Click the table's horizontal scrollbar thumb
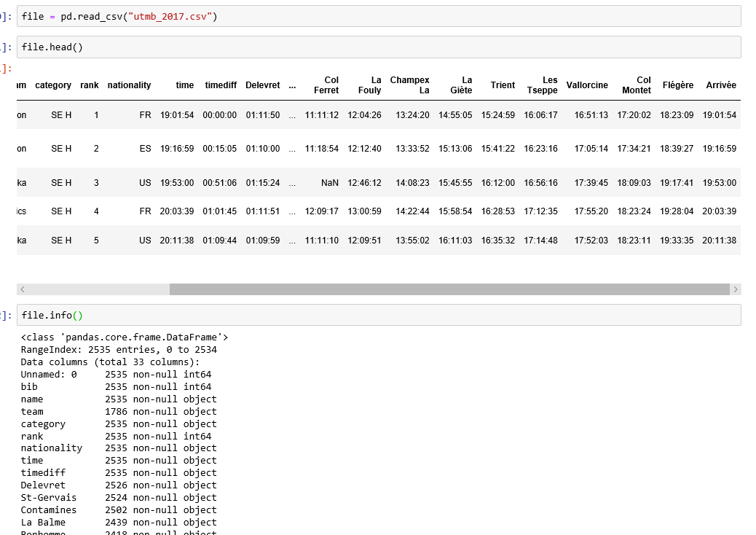The height and width of the screenshot is (535, 756). click(449, 289)
